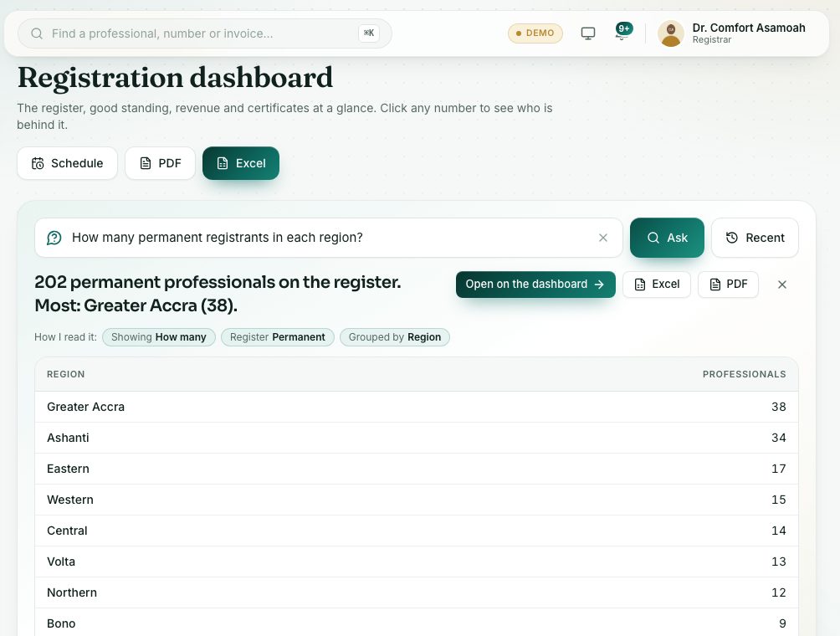840x636 pixels.
Task: Click the Showing How many chip
Action: [159, 337]
